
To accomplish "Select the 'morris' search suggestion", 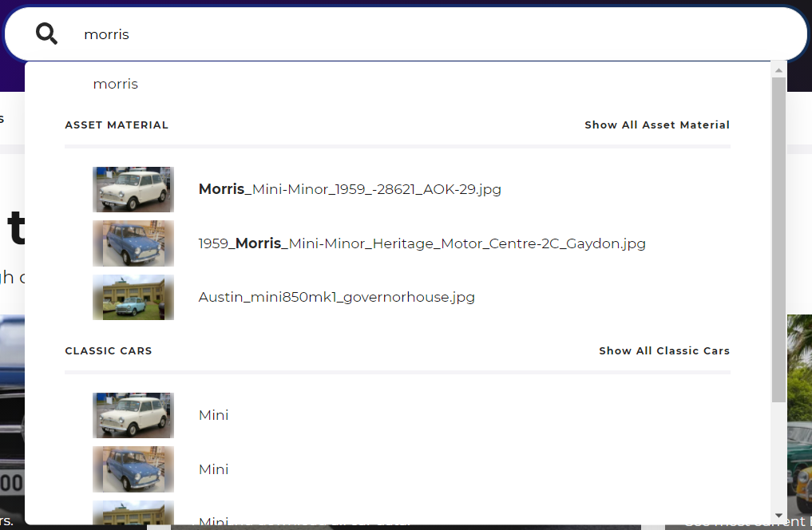I will (116, 84).
